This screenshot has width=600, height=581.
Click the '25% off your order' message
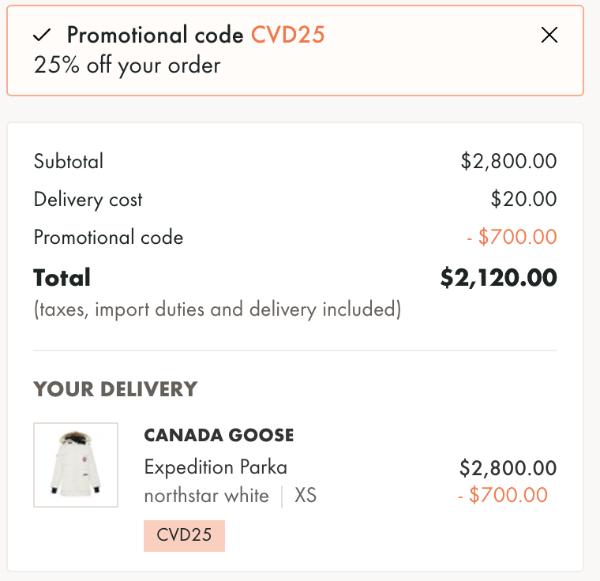pyautogui.click(x=127, y=66)
